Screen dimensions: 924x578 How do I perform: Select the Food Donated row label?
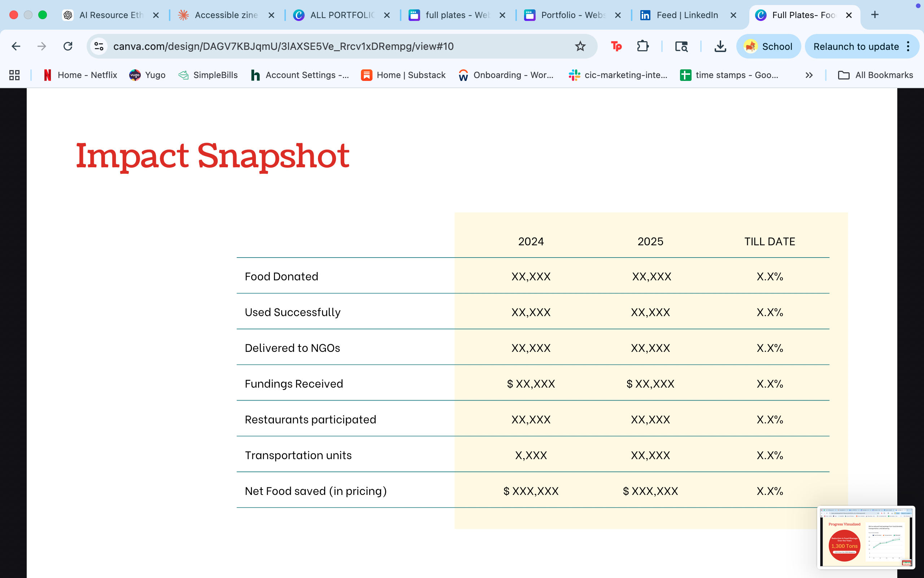(282, 276)
